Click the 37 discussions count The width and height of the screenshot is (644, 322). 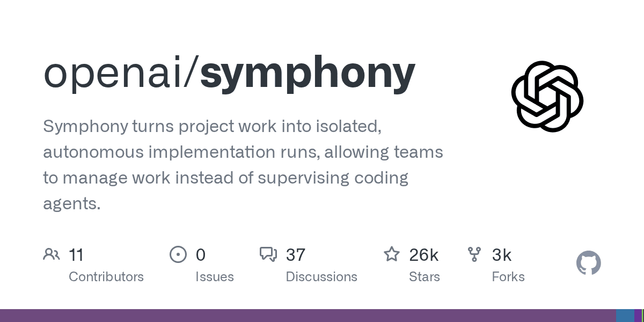point(296,255)
